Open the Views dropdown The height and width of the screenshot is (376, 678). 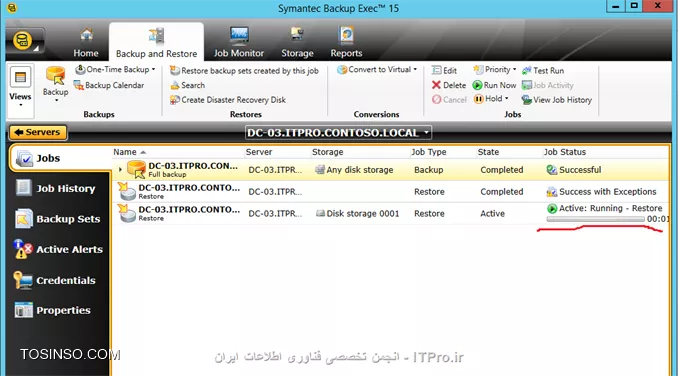[20, 90]
